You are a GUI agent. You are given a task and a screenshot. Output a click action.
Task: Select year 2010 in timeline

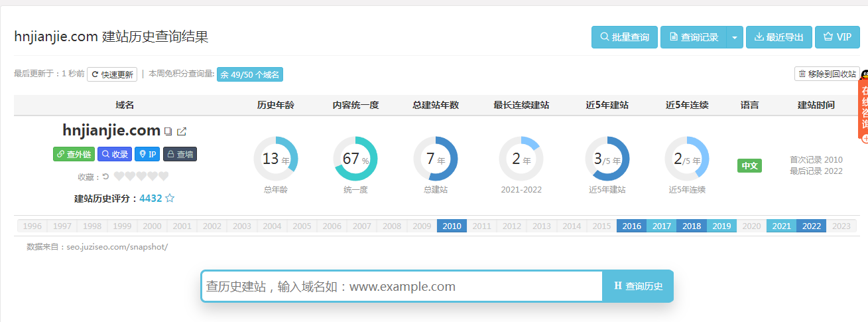pyautogui.click(x=452, y=226)
